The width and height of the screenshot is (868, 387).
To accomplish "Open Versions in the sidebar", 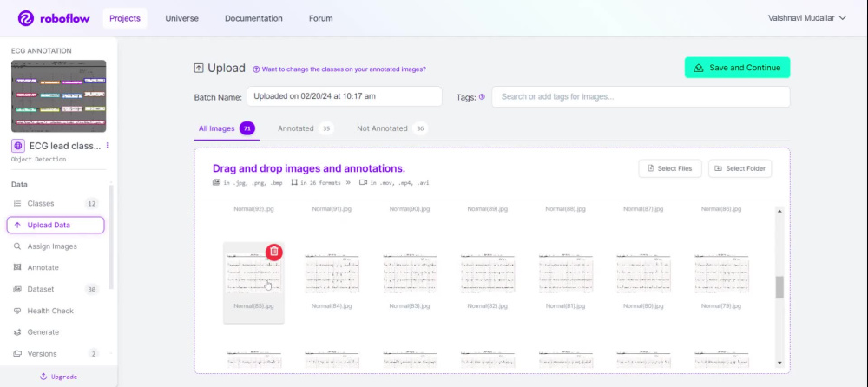I will (56, 354).
